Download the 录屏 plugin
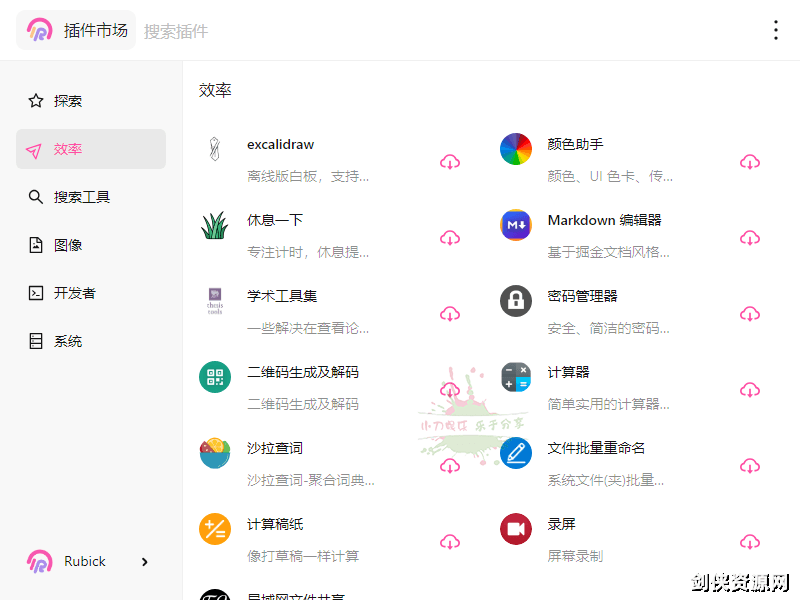800x600 pixels. 750,541
